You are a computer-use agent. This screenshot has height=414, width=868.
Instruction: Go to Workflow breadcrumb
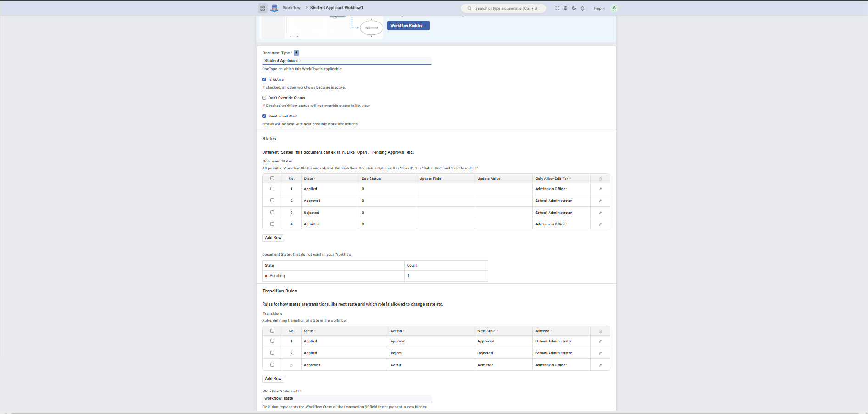coord(291,8)
